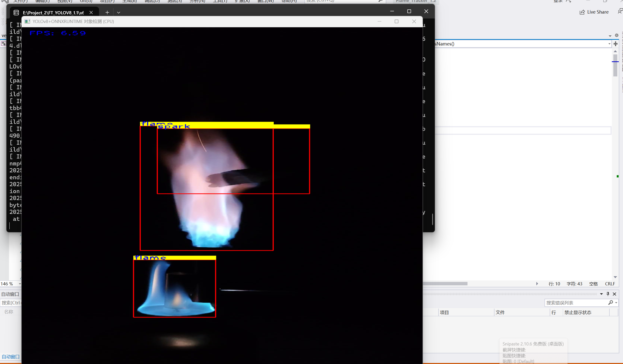Close the error list panel
Viewport: 623px width, 364px height.
615,294
